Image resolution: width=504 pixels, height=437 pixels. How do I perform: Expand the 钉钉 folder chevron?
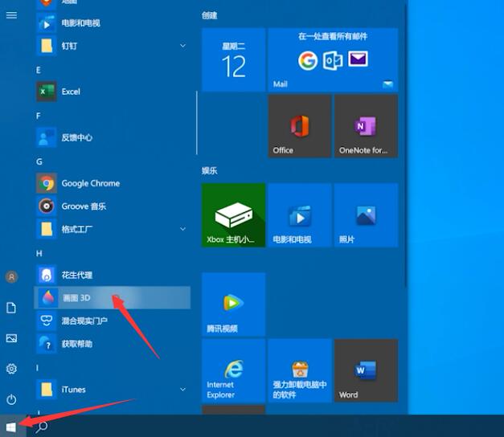coord(182,46)
